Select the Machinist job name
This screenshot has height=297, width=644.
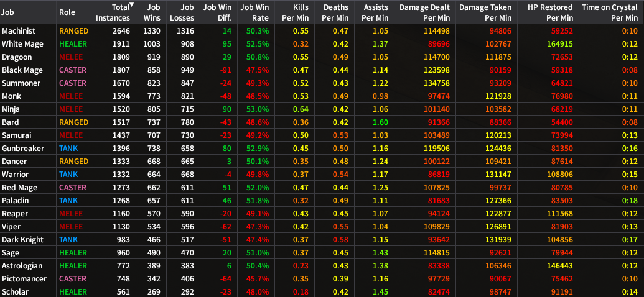[x=19, y=31]
